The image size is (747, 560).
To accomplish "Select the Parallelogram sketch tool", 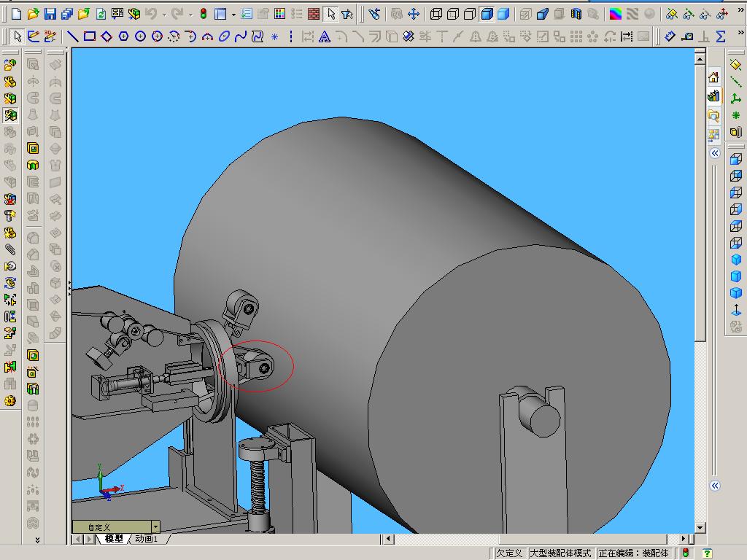I will pos(107,36).
